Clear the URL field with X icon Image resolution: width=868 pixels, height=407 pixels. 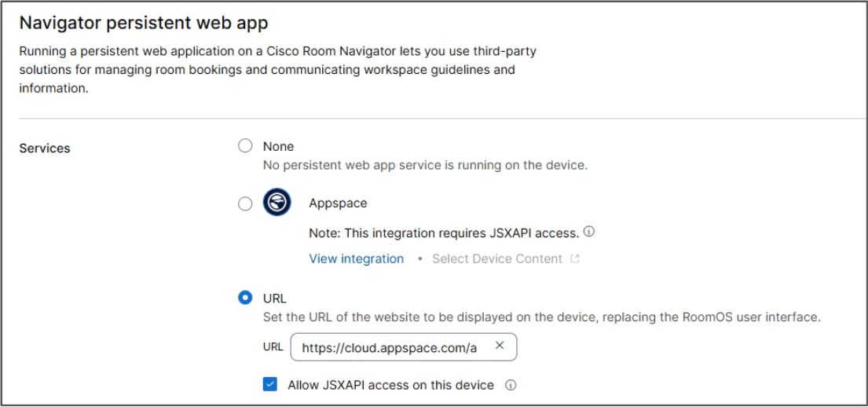click(x=500, y=346)
